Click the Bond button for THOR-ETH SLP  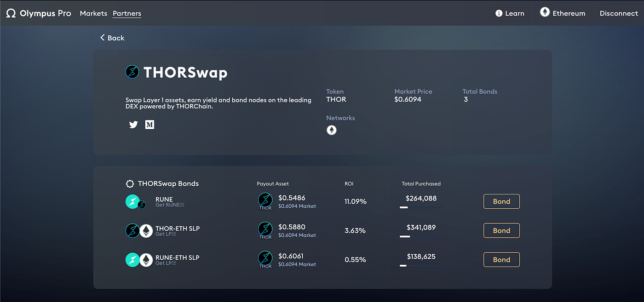(x=501, y=230)
